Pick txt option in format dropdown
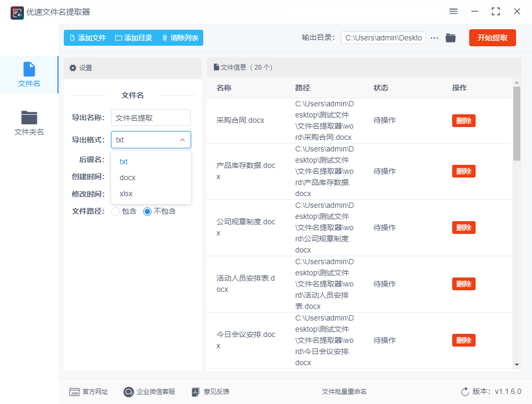 click(x=124, y=162)
